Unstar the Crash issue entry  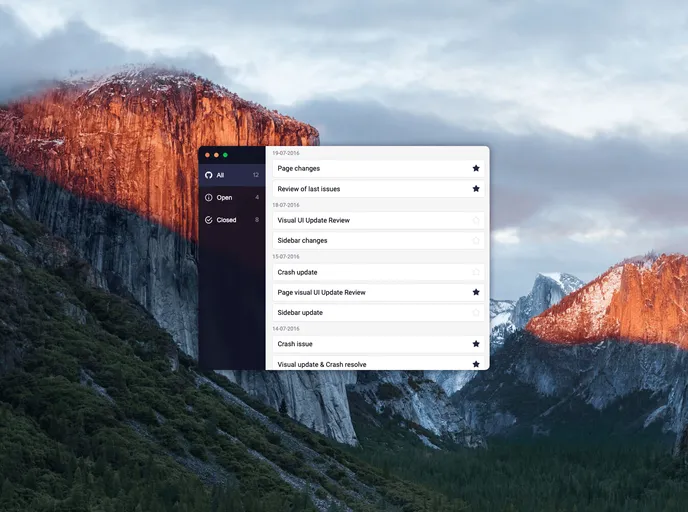tap(476, 344)
